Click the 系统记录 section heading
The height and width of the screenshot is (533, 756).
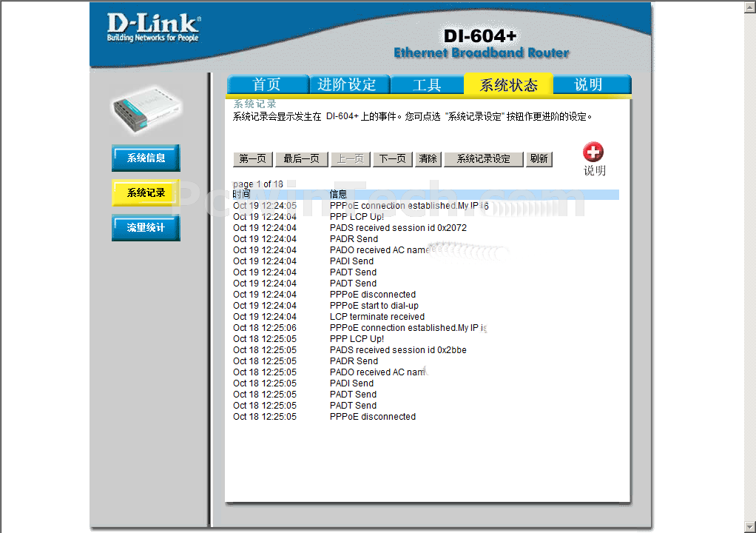[x=255, y=103]
